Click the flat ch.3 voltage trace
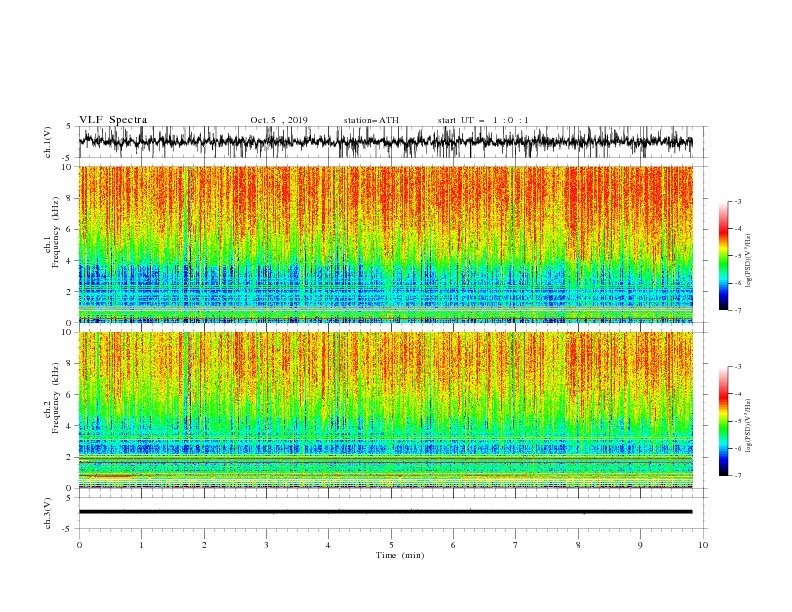This screenshot has width=792, height=612. click(386, 512)
